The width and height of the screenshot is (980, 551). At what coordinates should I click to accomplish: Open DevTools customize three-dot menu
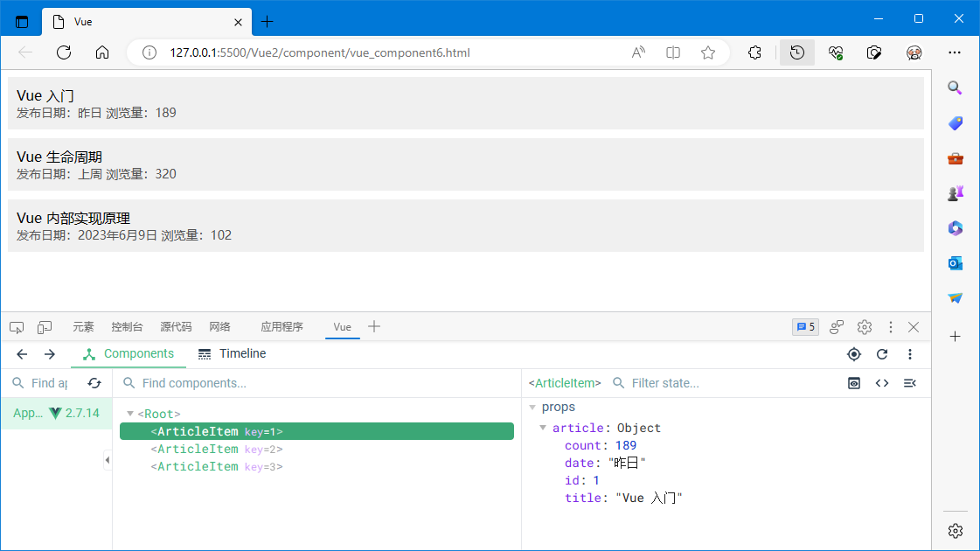click(x=891, y=326)
